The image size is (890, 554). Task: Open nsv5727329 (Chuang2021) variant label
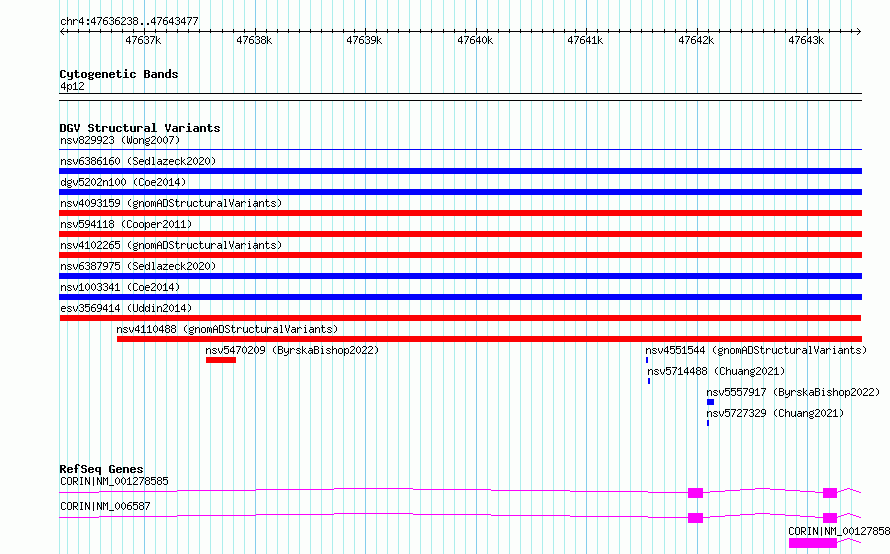click(775, 413)
